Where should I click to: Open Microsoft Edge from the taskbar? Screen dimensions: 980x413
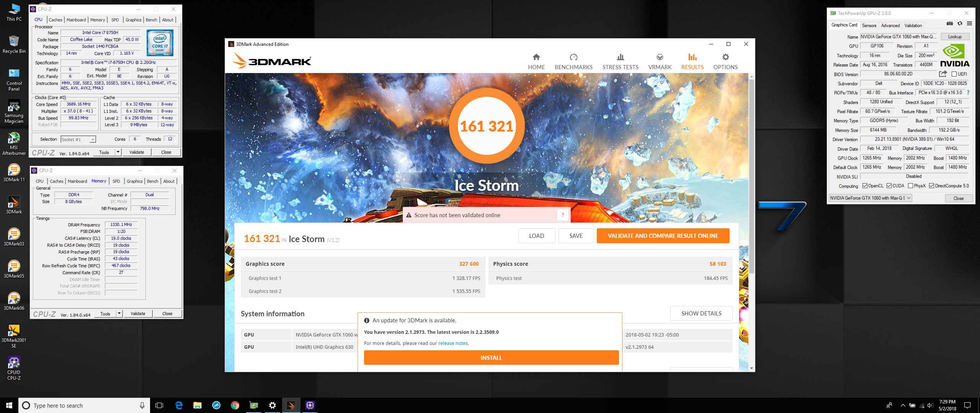pyautogui.click(x=179, y=405)
